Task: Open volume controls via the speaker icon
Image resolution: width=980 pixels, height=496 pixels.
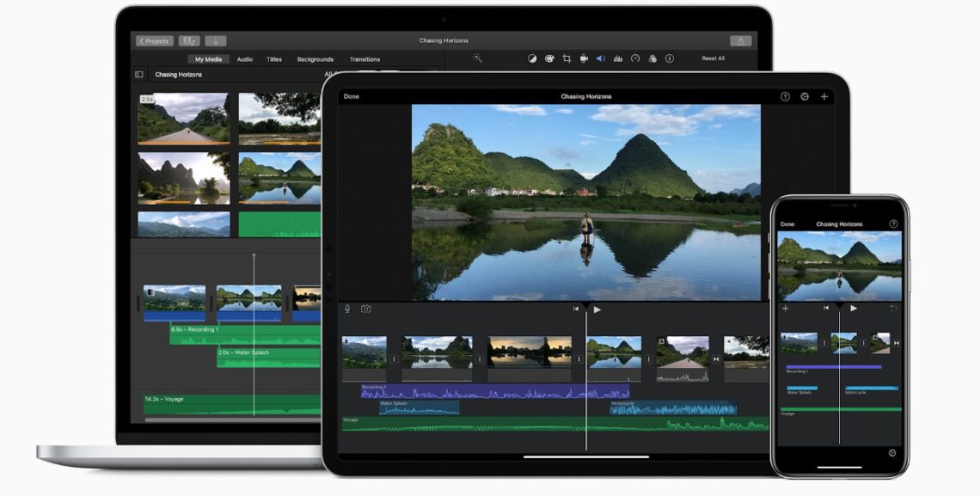Action: click(x=601, y=58)
